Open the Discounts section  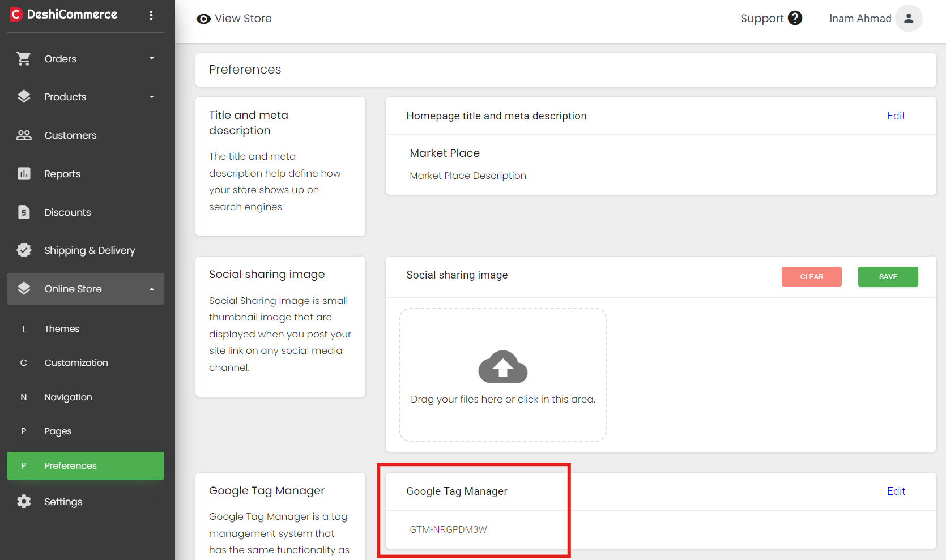(x=86, y=212)
